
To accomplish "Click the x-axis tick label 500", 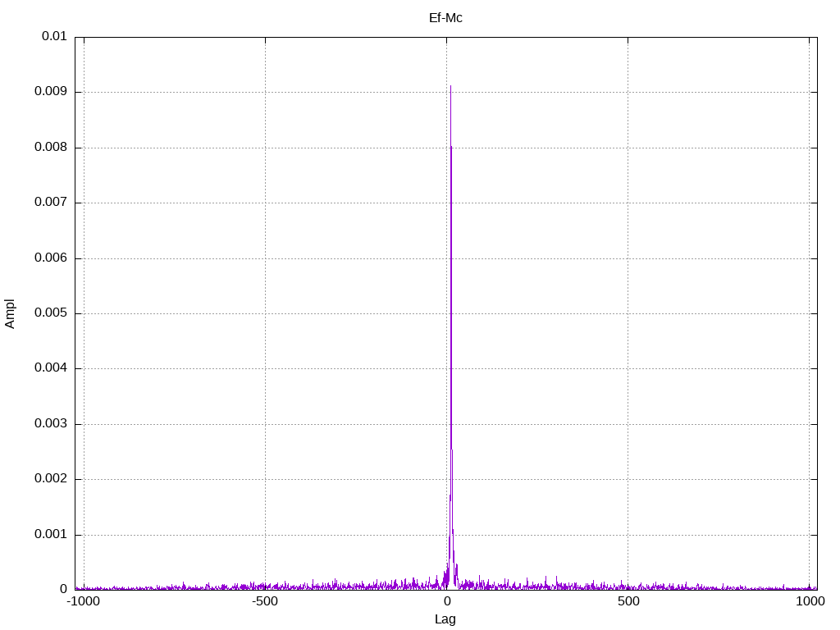I will [x=628, y=601].
